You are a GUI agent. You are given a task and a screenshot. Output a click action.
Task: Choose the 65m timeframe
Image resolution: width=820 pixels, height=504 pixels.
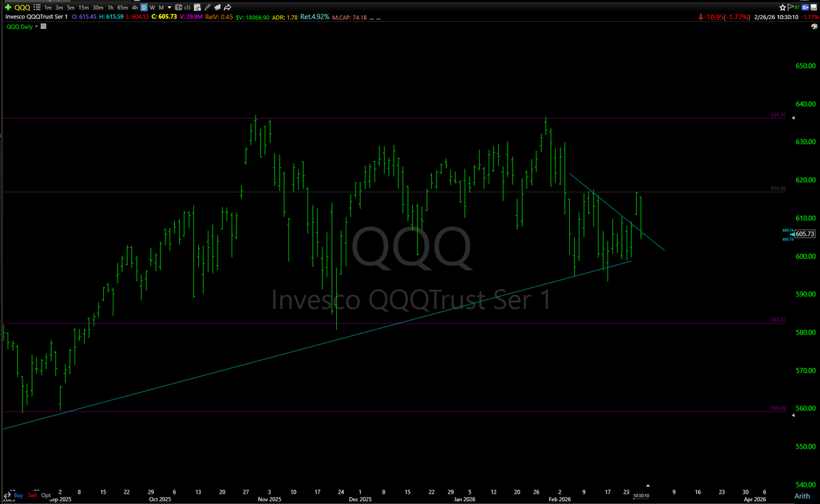pos(122,8)
